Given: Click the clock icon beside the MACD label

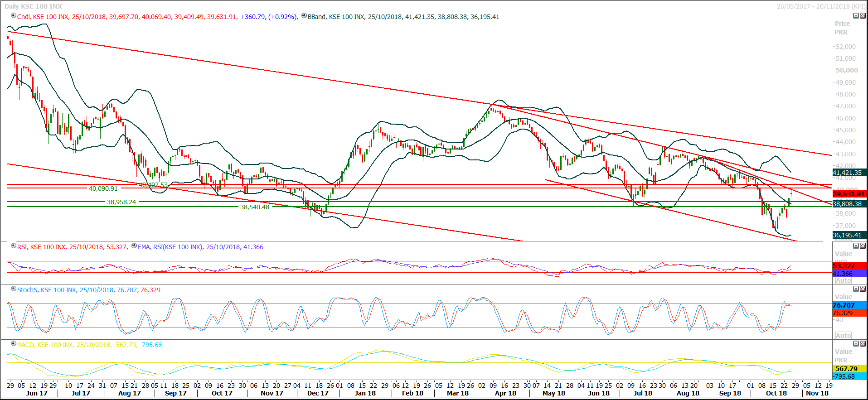Looking at the screenshot, I should [x=14, y=344].
